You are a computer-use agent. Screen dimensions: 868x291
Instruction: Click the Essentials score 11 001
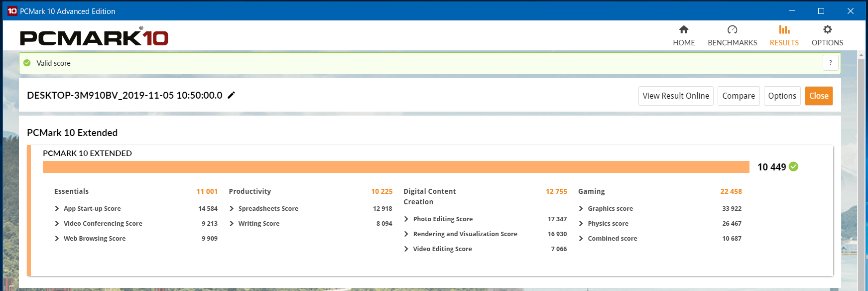(x=207, y=191)
